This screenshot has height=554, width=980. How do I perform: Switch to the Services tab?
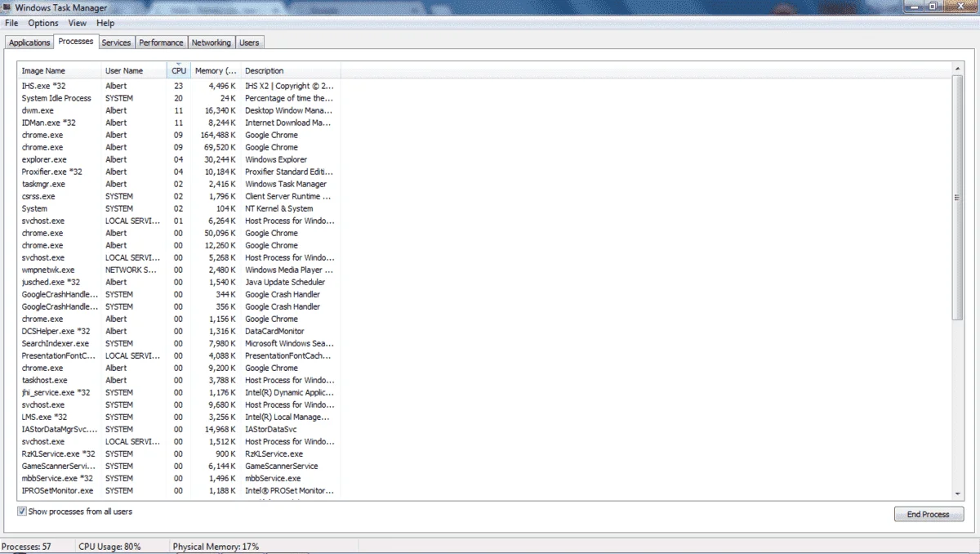(x=116, y=42)
